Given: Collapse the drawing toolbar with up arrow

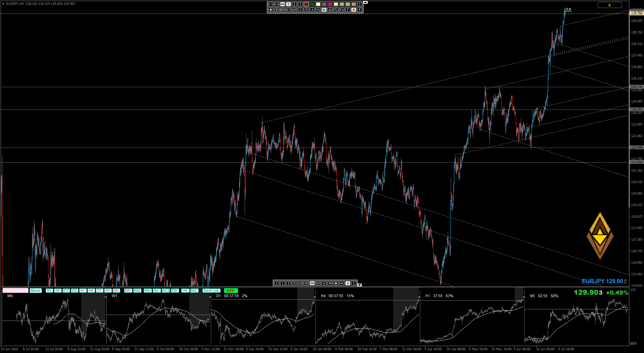Looking at the screenshot, I should pyautogui.click(x=366, y=2).
